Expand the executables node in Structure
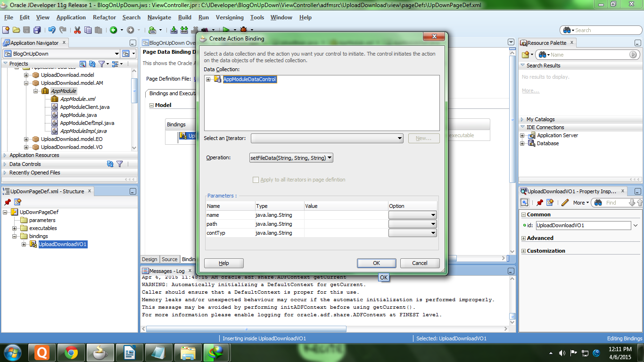This screenshot has height=362, width=644. [15, 228]
